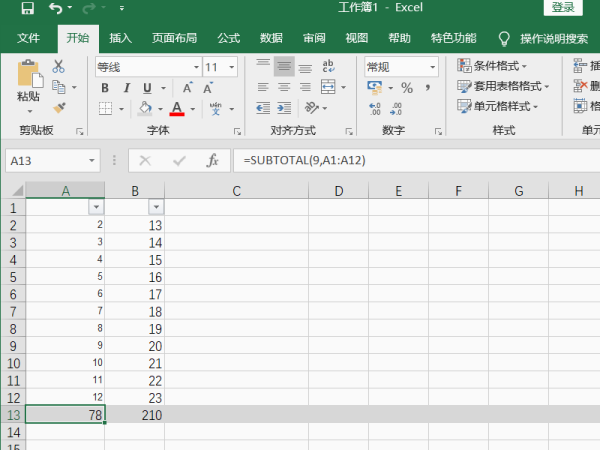600x450 pixels.
Task: Toggle bold formatting
Action: point(104,88)
